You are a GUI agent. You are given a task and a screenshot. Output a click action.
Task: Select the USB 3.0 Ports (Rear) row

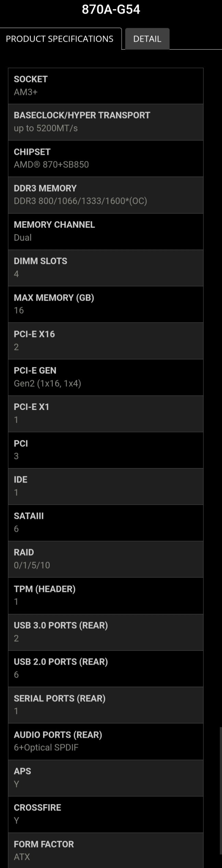(x=106, y=632)
